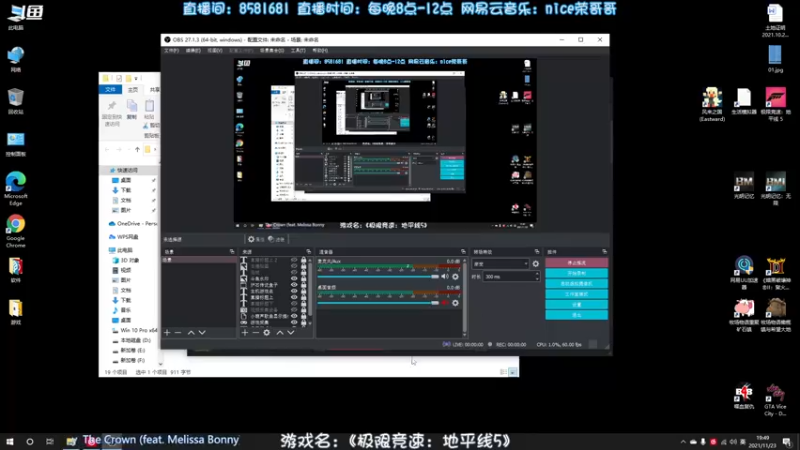
Task: Open the 文件 tab in File Explorer
Action: tap(110, 90)
